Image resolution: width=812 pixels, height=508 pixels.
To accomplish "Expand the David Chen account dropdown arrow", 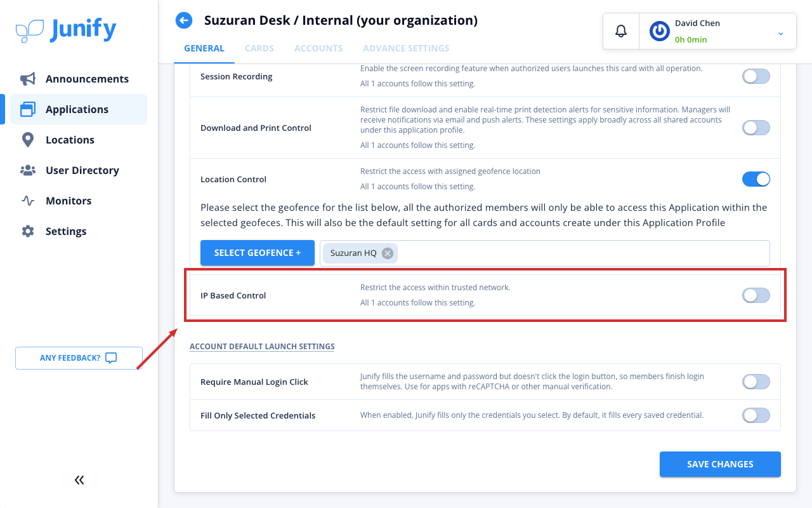I will pos(781,33).
